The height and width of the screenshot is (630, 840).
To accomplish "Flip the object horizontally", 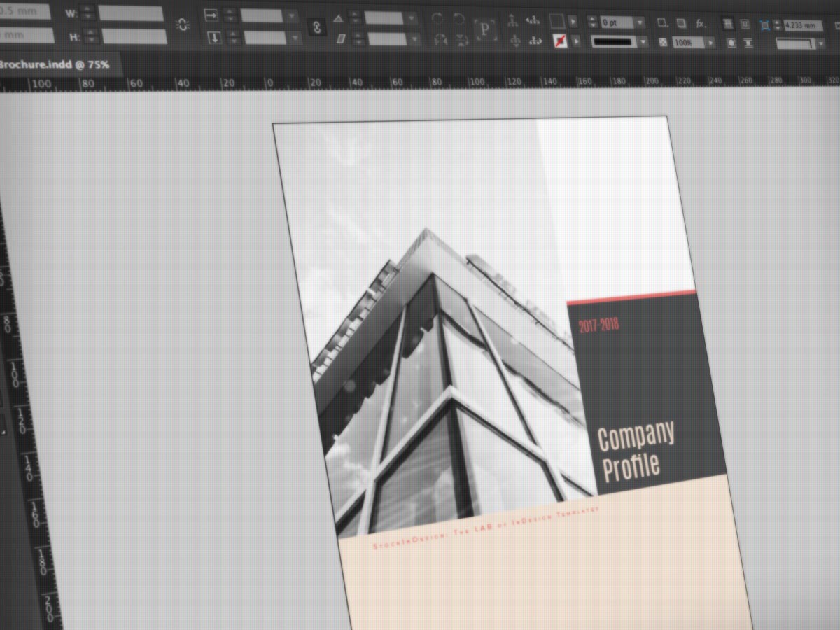I will (x=440, y=40).
